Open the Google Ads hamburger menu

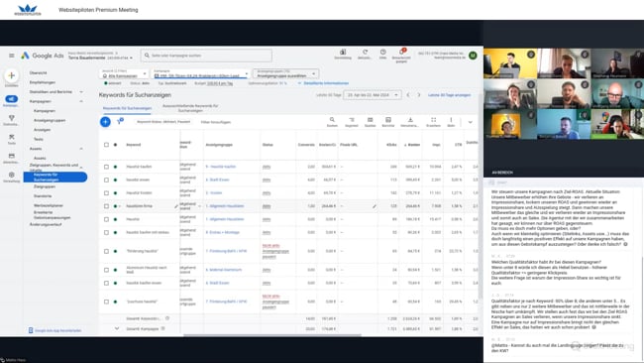pyautogui.click(x=12, y=56)
